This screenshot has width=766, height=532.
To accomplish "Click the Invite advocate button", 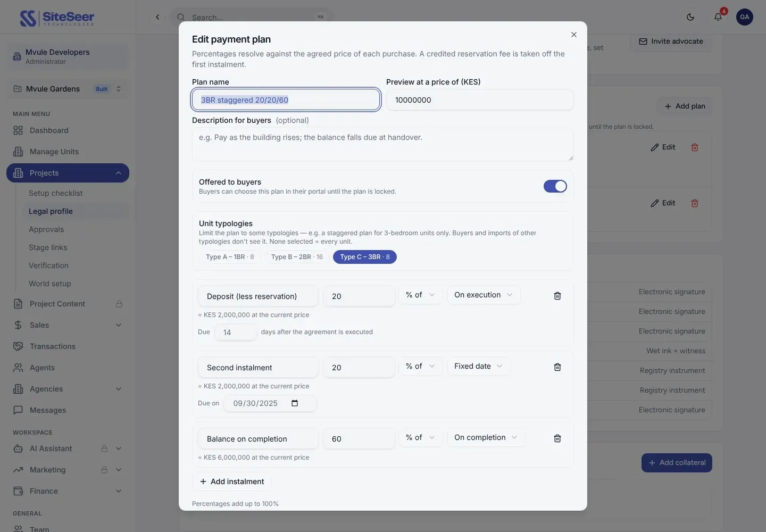I will 671,41.
